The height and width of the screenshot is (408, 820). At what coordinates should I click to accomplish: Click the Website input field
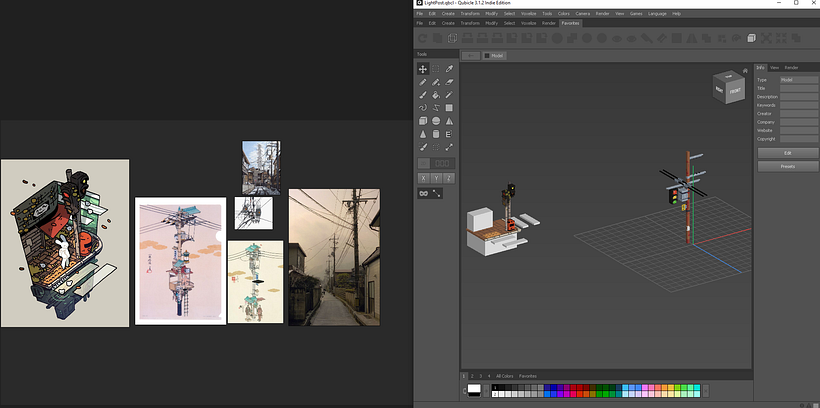click(799, 130)
